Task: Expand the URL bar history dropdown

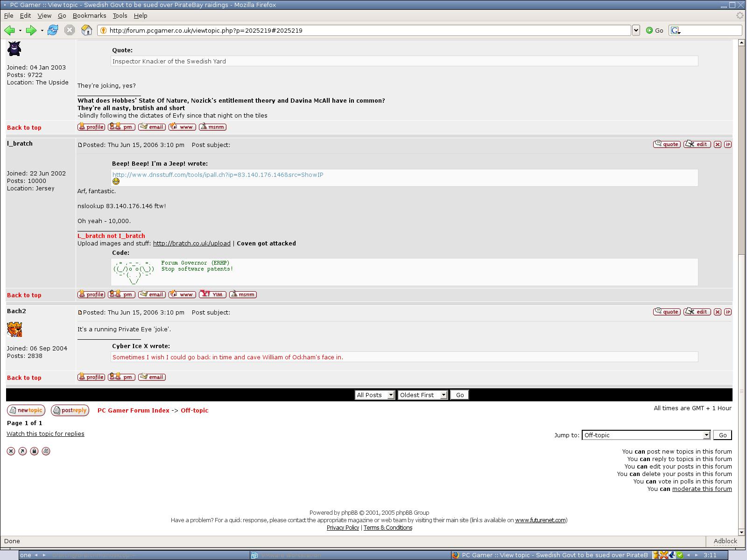Action: 636,30
